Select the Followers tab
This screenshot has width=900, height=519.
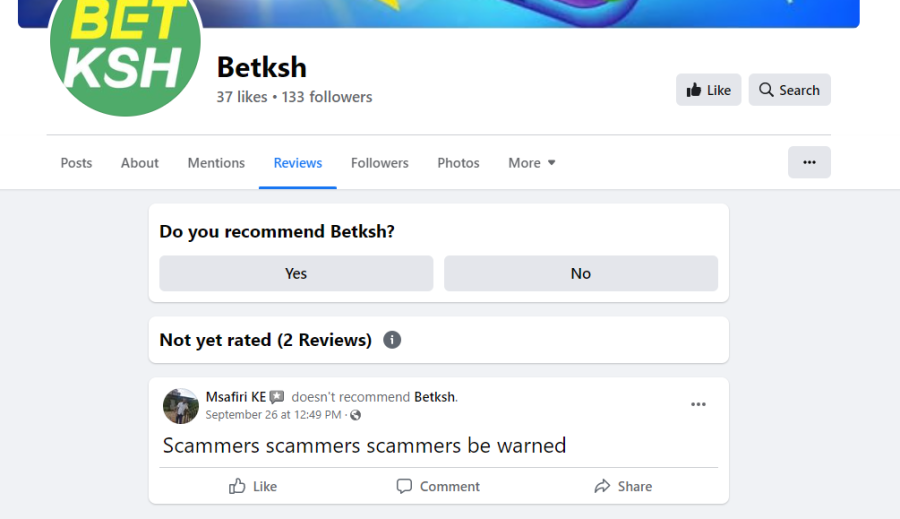pyautogui.click(x=380, y=163)
